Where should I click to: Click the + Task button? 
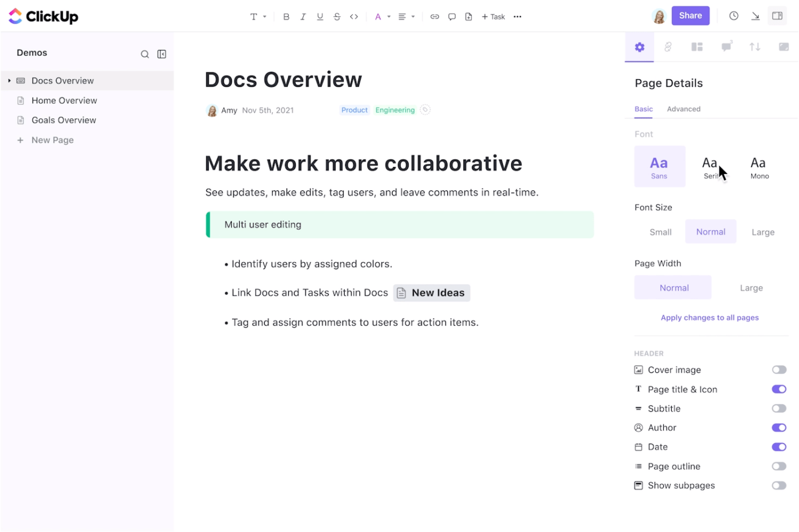[x=493, y=17]
